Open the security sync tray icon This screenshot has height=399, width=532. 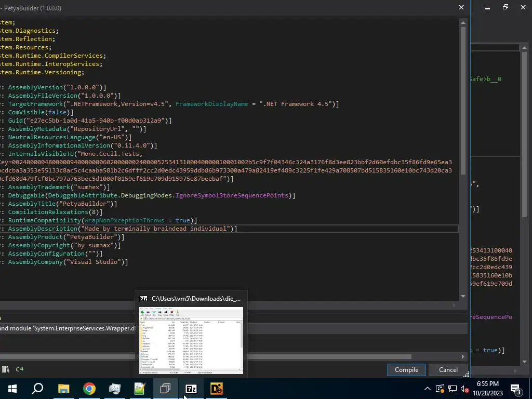pos(440,389)
